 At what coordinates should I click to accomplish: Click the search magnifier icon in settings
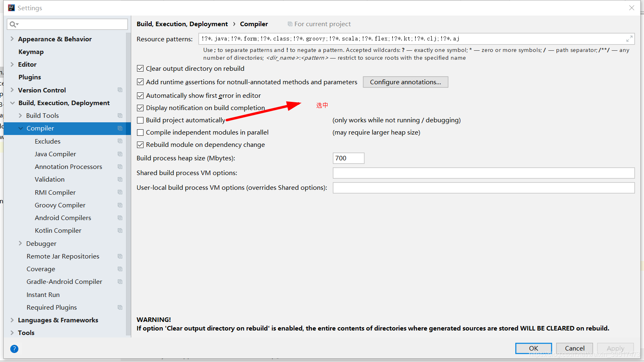pyautogui.click(x=13, y=25)
